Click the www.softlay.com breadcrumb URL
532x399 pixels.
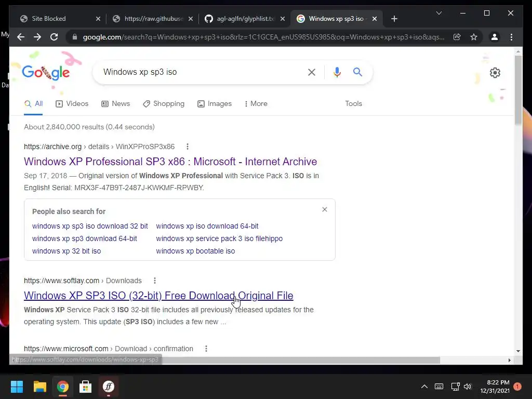tap(83, 281)
